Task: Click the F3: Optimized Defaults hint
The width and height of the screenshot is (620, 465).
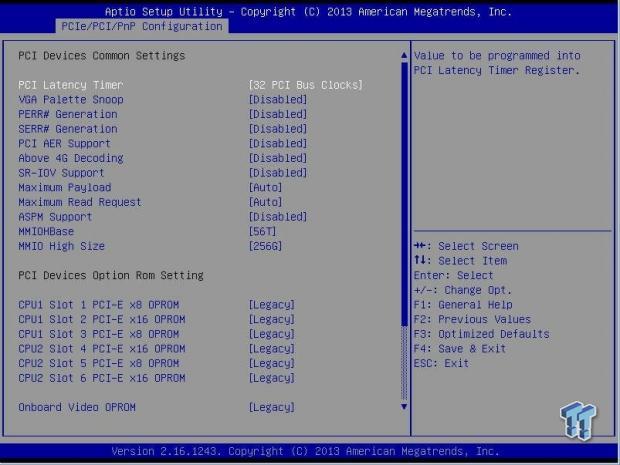Action: (x=482, y=334)
